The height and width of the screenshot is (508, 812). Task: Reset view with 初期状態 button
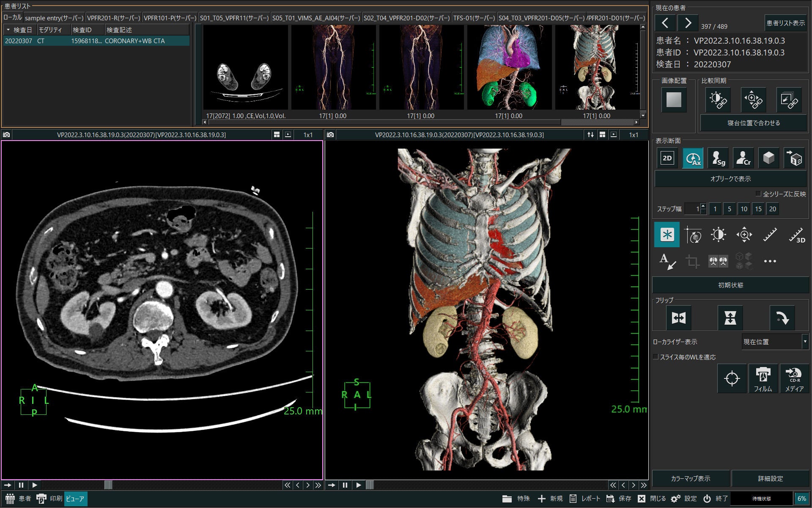point(730,285)
